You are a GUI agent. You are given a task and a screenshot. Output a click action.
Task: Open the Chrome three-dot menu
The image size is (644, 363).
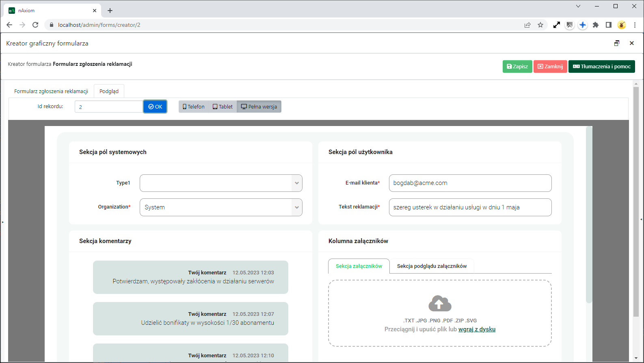click(635, 25)
